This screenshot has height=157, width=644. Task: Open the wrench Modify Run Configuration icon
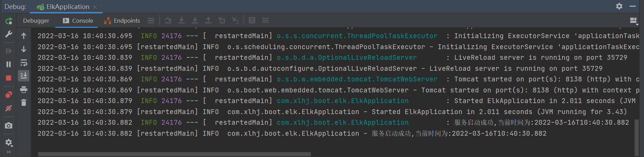tap(9, 34)
